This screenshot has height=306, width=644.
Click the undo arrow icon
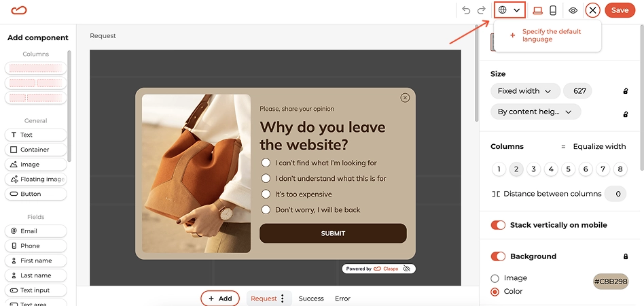[x=466, y=10]
